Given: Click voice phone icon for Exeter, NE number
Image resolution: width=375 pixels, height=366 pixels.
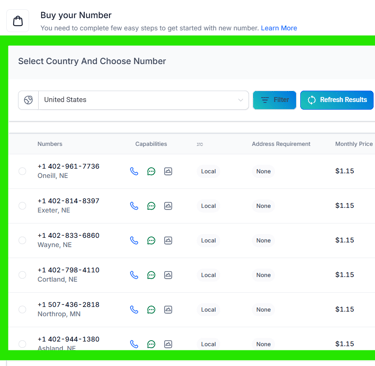Looking at the screenshot, I should [x=134, y=206].
